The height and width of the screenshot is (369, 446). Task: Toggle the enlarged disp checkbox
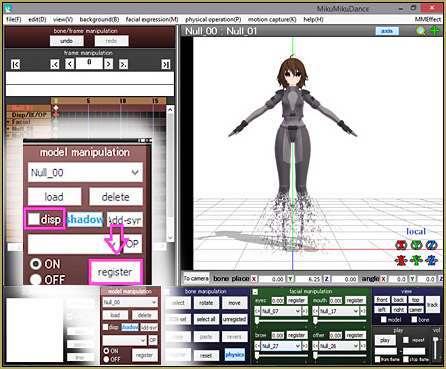point(34,219)
